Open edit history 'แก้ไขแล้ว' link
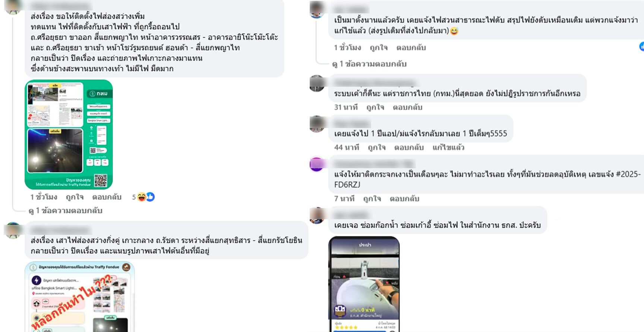 coord(448,147)
